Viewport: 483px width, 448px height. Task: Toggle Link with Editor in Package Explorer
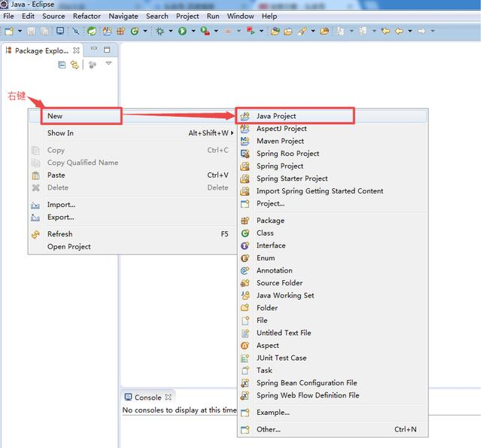point(74,65)
